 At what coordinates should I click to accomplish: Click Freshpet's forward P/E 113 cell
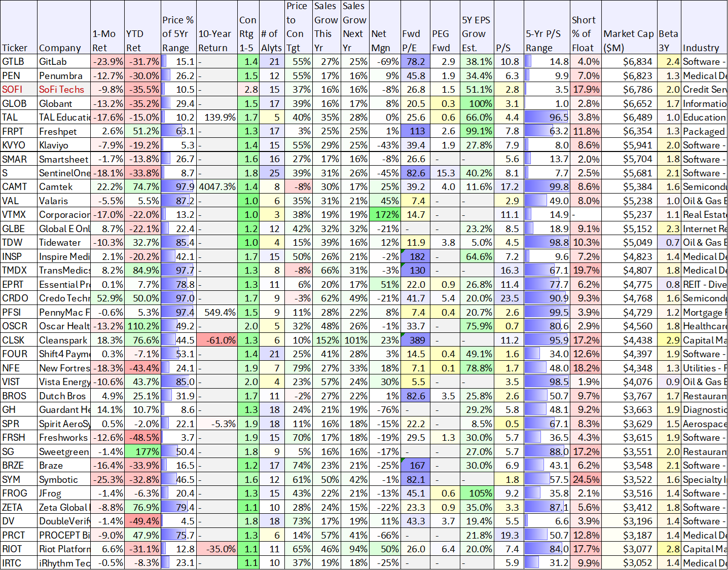(415, 132)
